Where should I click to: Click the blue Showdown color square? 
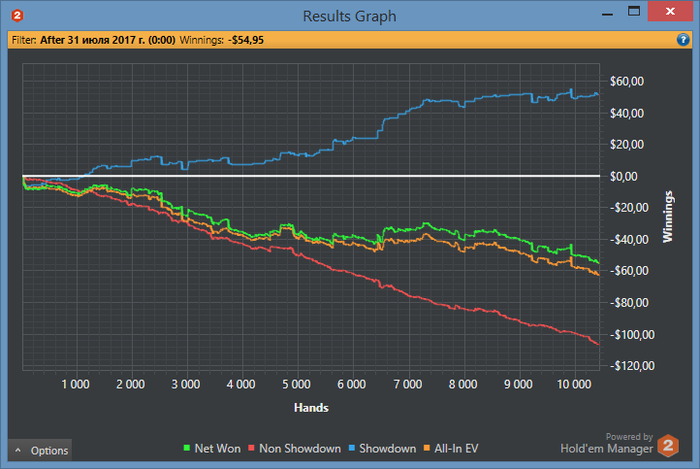(x=351, y=448)
